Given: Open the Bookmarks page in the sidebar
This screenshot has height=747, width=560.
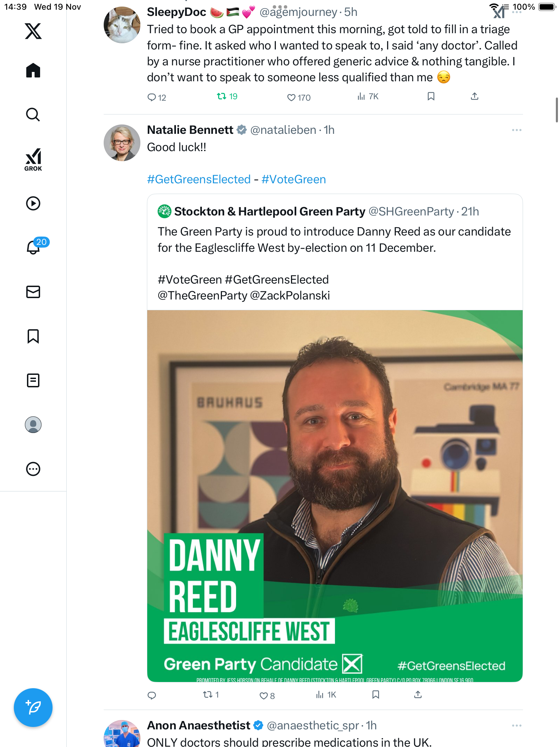Looking at the screenshot, I should click(x=33, y=336).
